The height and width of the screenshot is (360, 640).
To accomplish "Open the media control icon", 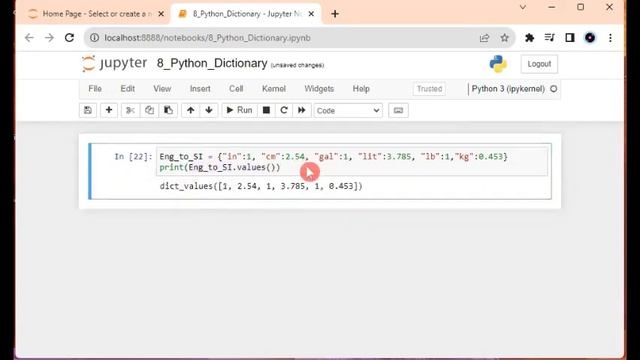I will coord(550,38).
